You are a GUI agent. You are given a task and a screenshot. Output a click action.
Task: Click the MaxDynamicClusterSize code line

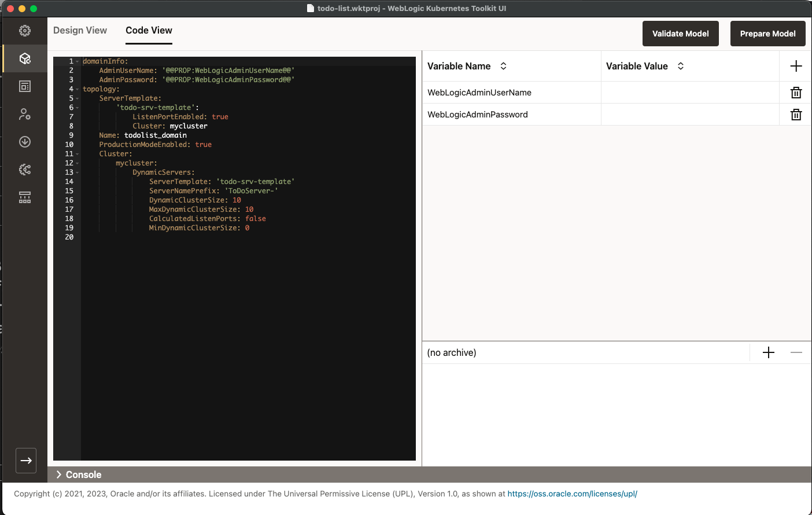(201, 209)
